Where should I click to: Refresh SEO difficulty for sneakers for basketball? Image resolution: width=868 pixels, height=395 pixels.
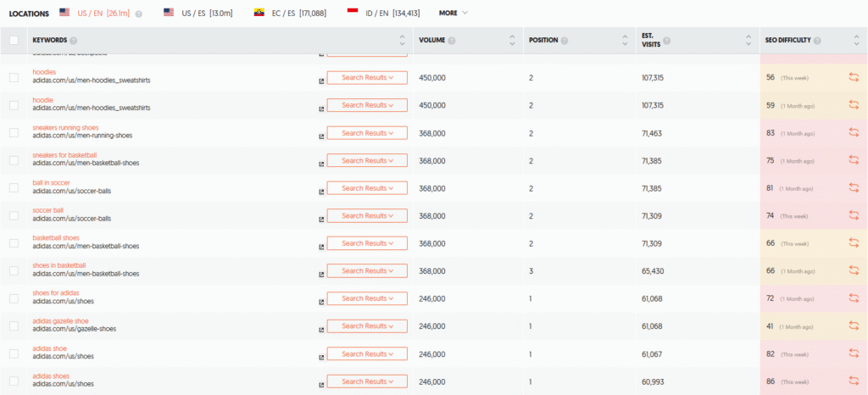coord(854,160)
